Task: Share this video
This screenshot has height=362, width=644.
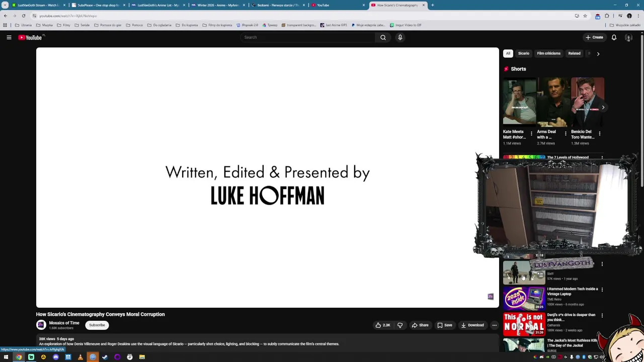Action: (420, 325)
